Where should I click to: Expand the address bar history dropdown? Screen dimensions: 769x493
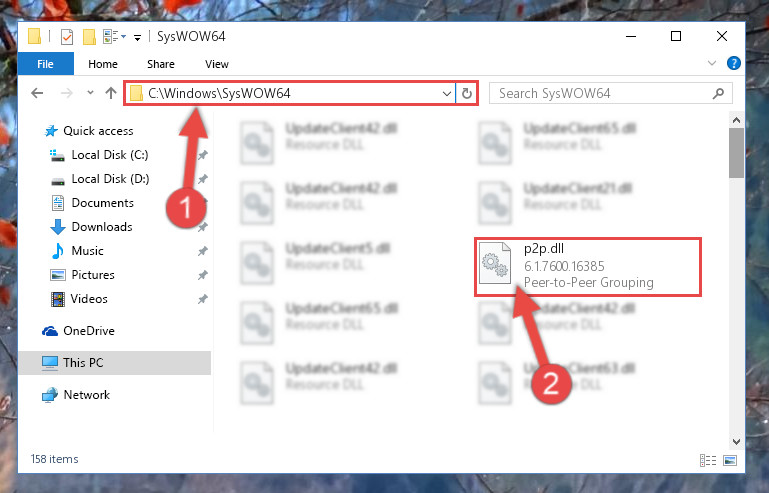click(x=446, y=93)
